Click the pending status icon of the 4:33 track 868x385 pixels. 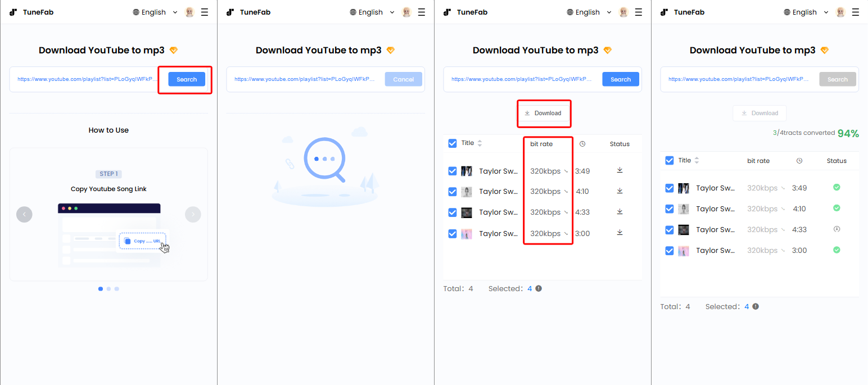pos(837,229)
